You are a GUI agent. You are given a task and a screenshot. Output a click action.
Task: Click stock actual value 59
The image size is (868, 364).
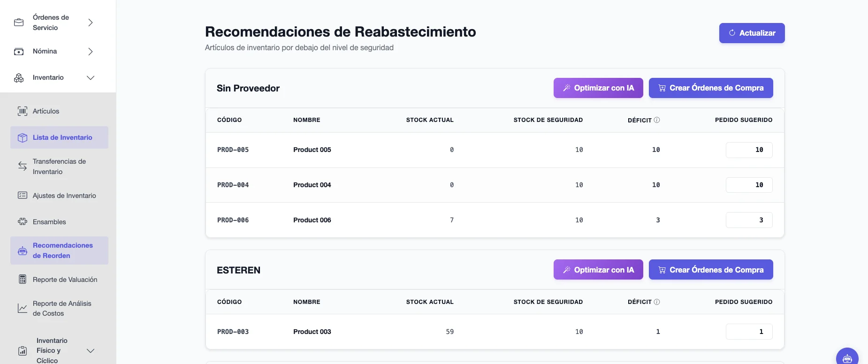click(x=449, y=332)
